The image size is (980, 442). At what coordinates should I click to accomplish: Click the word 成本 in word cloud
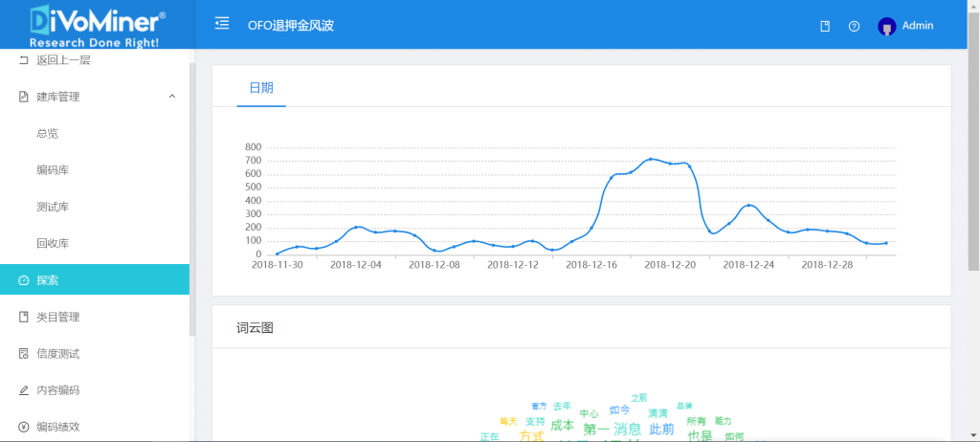tap(562, 425)
